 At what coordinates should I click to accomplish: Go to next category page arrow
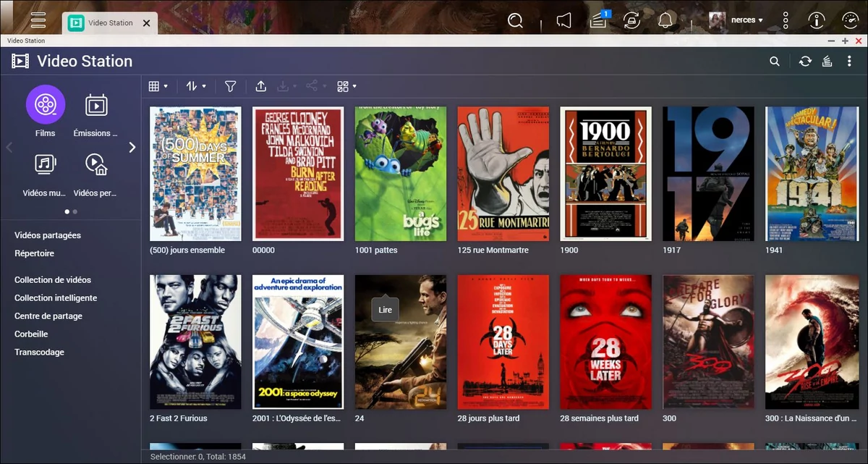pos(132,148)
